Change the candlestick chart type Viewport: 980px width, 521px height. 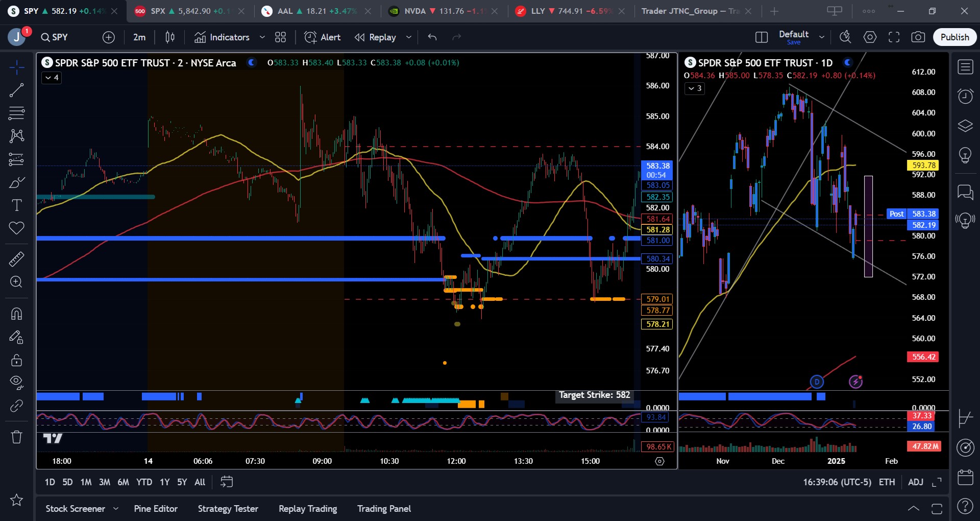(170, 37)
